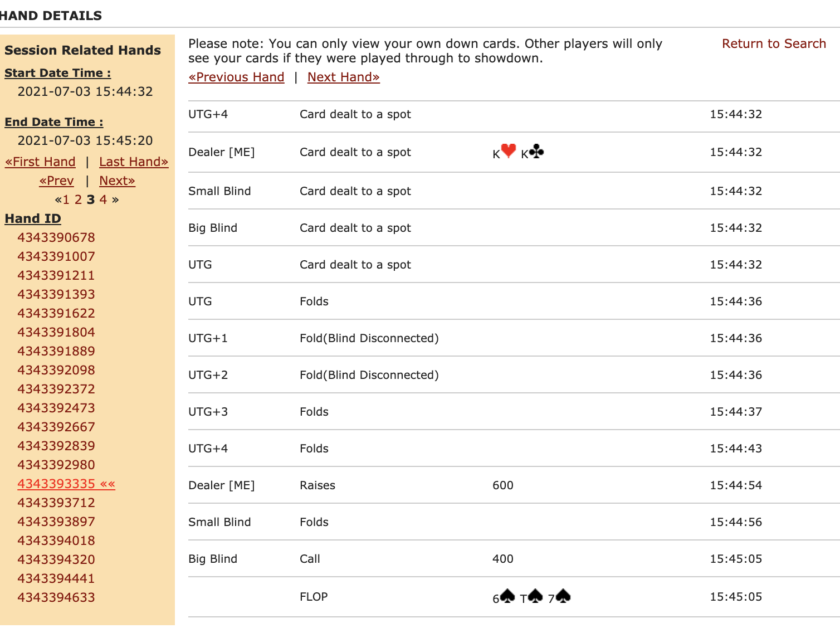Go to the Previous Hand link
Image resolution: width=840 pixels, height=633 pixels.
pyautogui.click(x=236, y=77)
